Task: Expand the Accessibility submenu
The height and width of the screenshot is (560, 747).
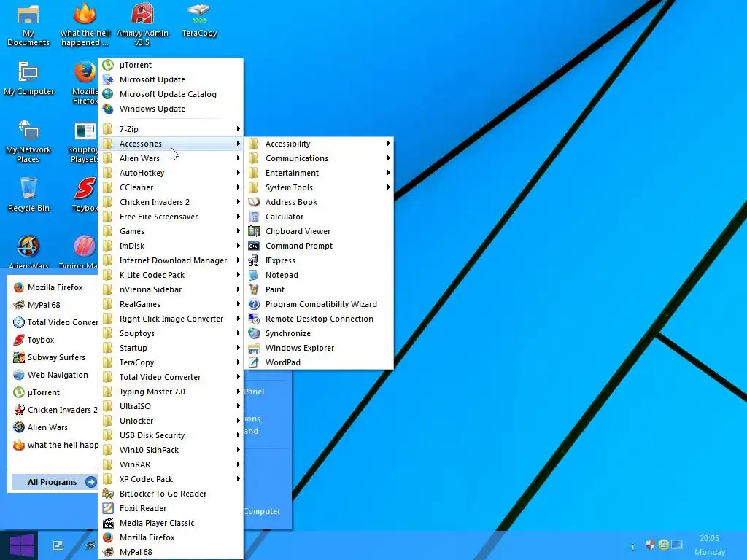Action: tap(319, 144)
